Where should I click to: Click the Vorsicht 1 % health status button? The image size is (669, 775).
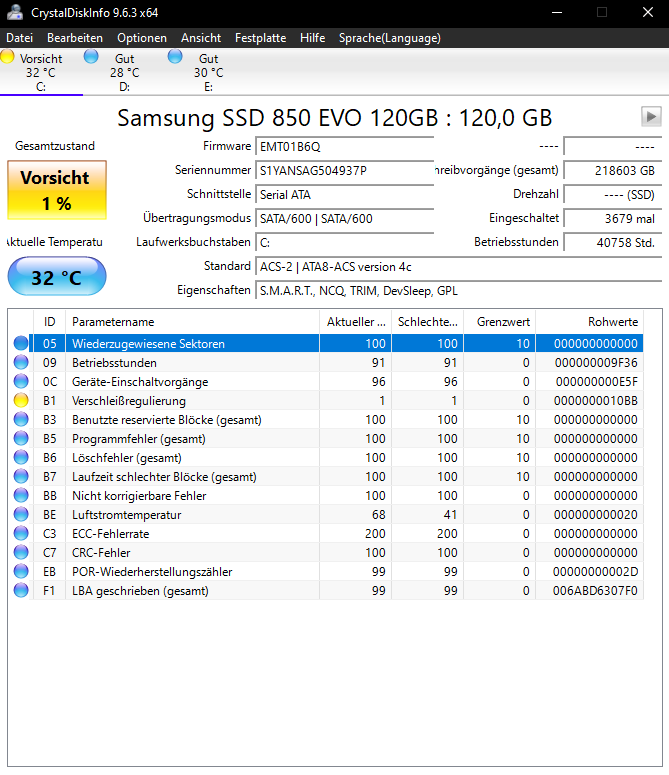tap(57, 190)
